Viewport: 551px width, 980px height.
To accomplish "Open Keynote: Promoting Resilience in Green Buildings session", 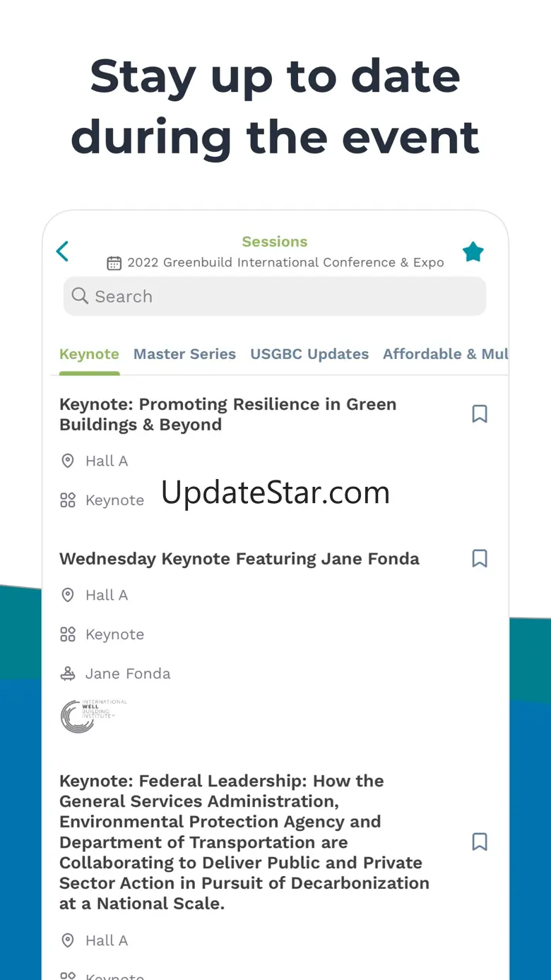I will (x=227, y=415).
